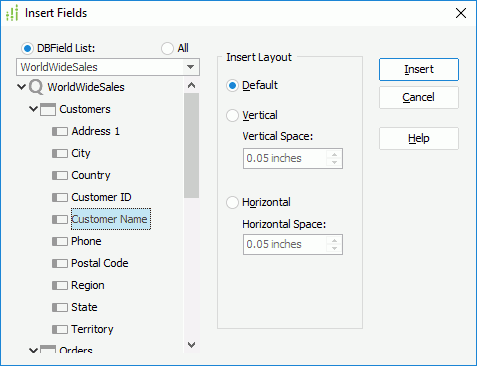Click the scroll down arrow of field tree

tap(191, 345)
